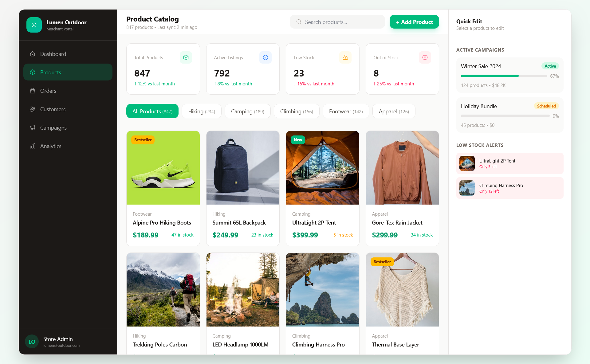This screenshot has width=590, height=364.
Task: Click the Active Listings checkmark icon
Action: [265, 57]
